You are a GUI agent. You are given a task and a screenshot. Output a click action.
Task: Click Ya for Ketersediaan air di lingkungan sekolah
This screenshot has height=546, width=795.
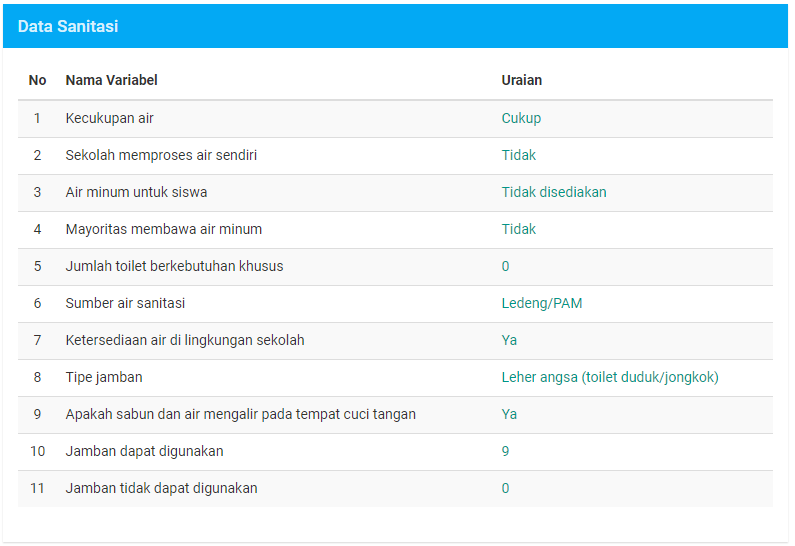(x=509, y=340)
